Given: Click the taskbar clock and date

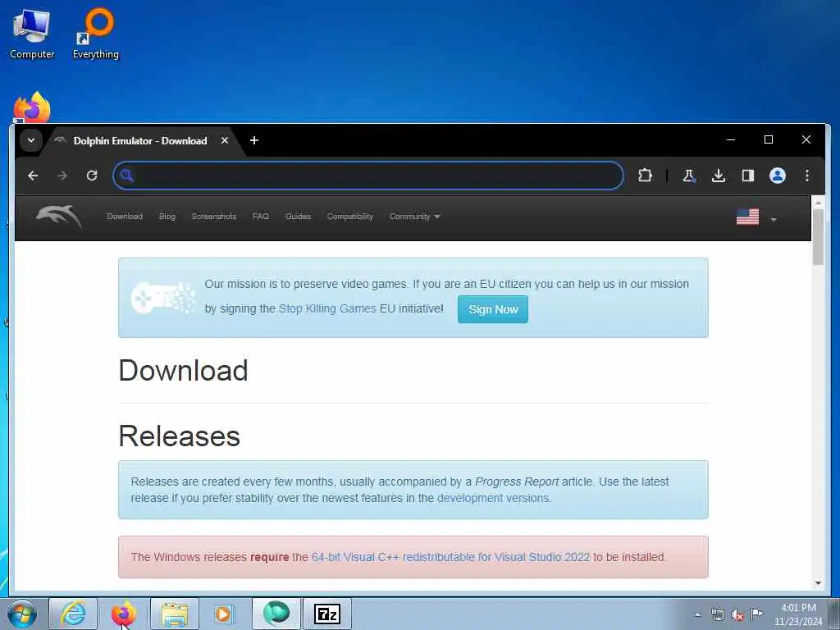Looking at the screenshot, I should (x=798, y=614).
